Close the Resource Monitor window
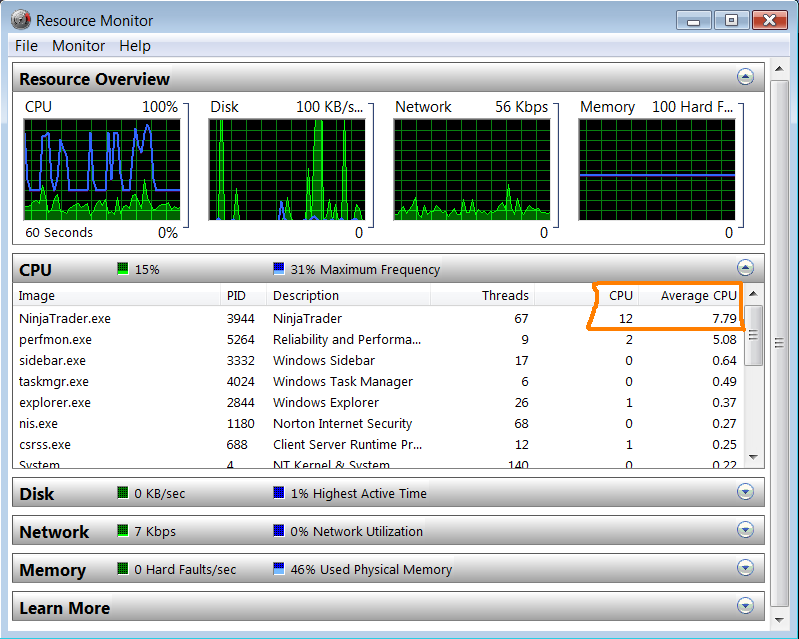Screen dimensions: 799x639 click(x=769, y=20)
